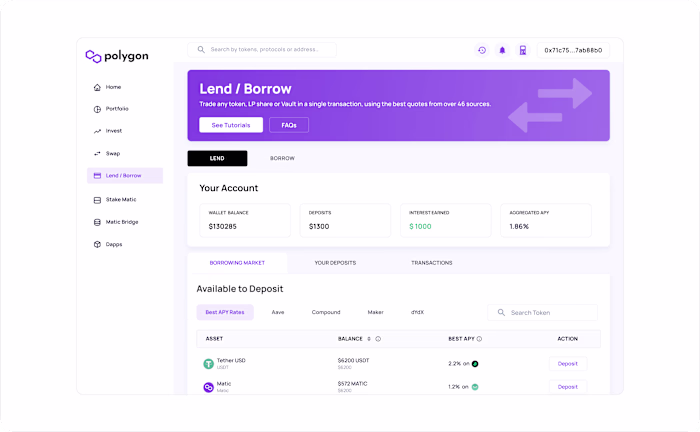Open the Dapps cube icon

(x=97, y=245)
